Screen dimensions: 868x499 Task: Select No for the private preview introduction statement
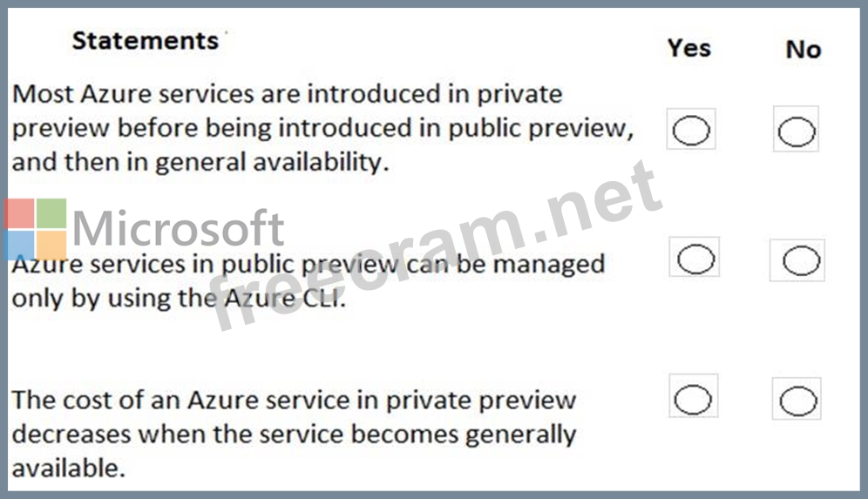[797, 132]
